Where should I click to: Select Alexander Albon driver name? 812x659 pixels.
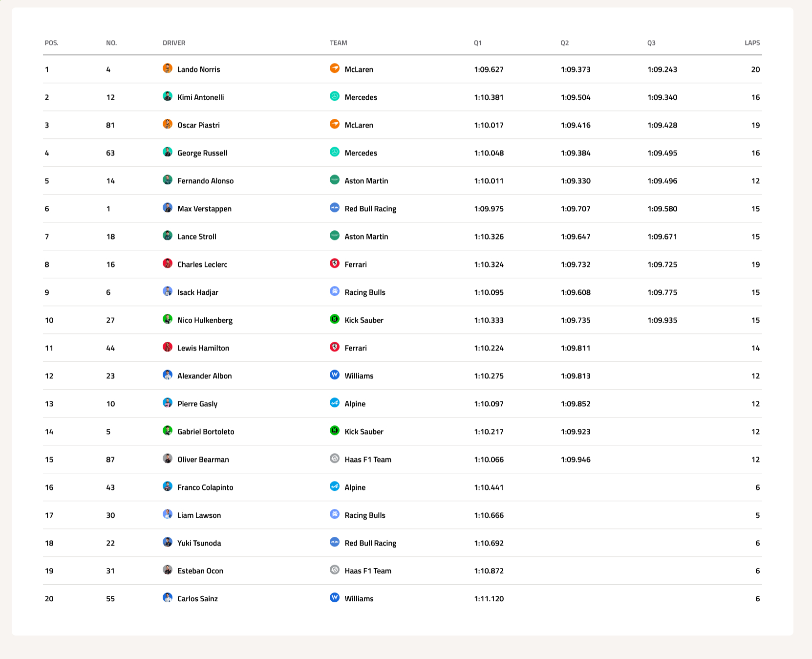205,376
